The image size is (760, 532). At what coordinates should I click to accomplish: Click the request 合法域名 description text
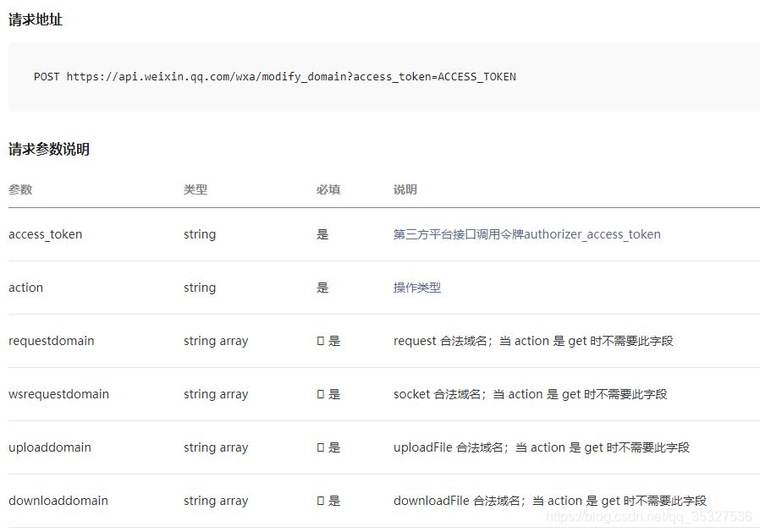pos(533,341)
